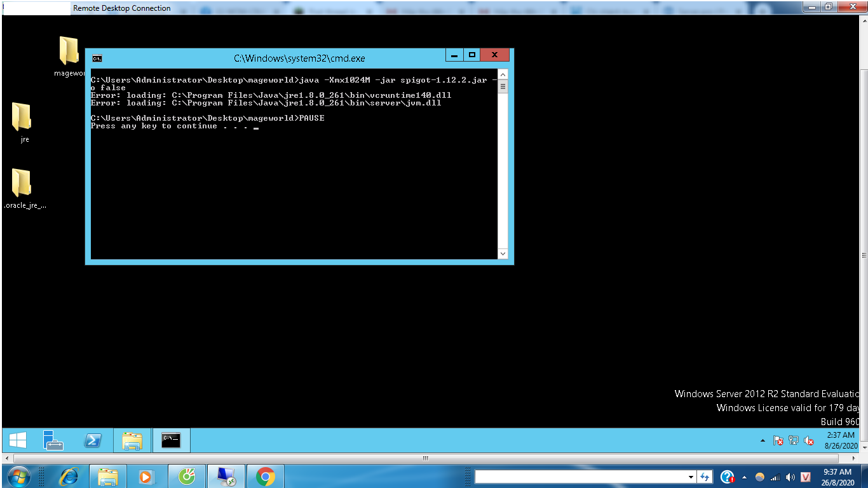Activate the cmd.exe button on the remote taskbar

click(x=171, y=440)
